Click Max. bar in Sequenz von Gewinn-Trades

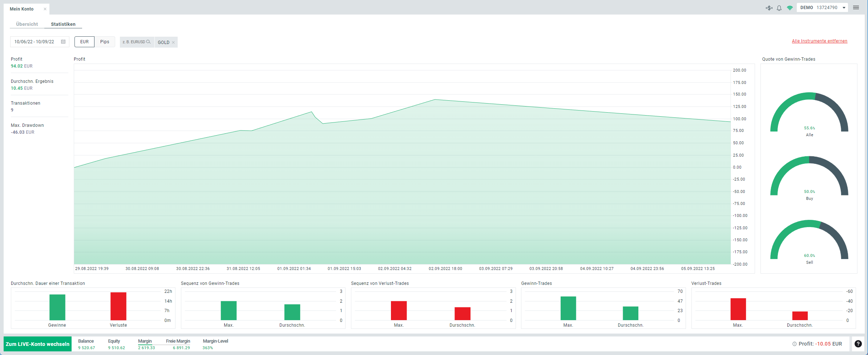[229, 311]
